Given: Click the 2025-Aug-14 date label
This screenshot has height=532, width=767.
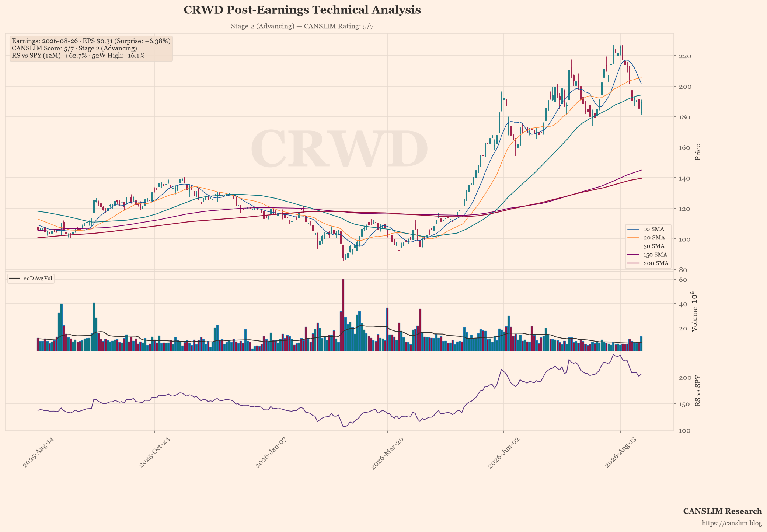Looking at the screenshot, I should (38, 453).
